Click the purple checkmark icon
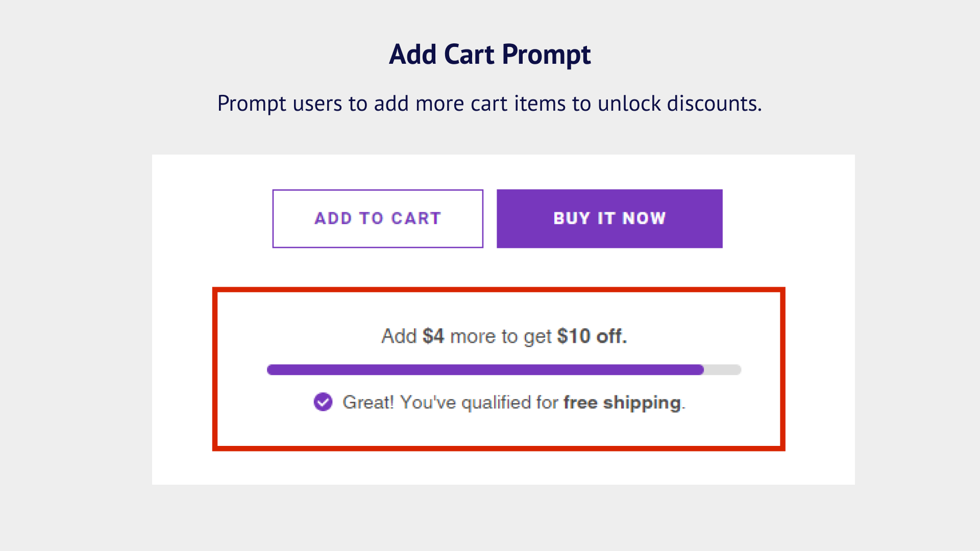 coord(323,402)
